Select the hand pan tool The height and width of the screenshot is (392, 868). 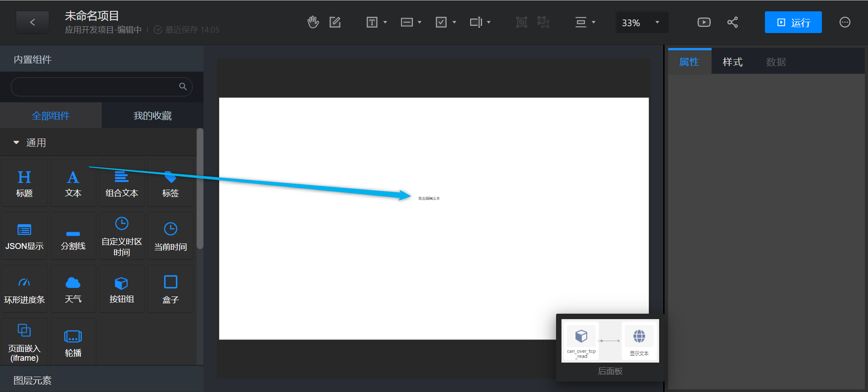[x=313, y=22]
